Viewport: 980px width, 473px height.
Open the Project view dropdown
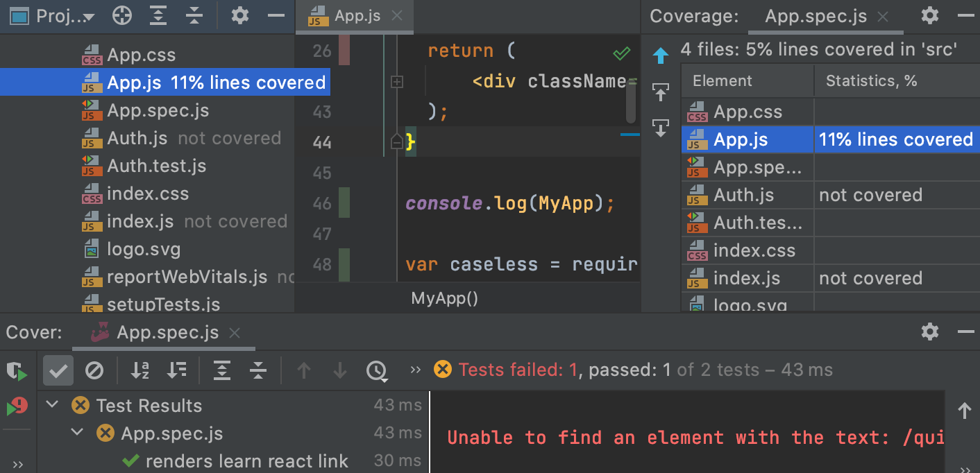[x=53, y=15]
